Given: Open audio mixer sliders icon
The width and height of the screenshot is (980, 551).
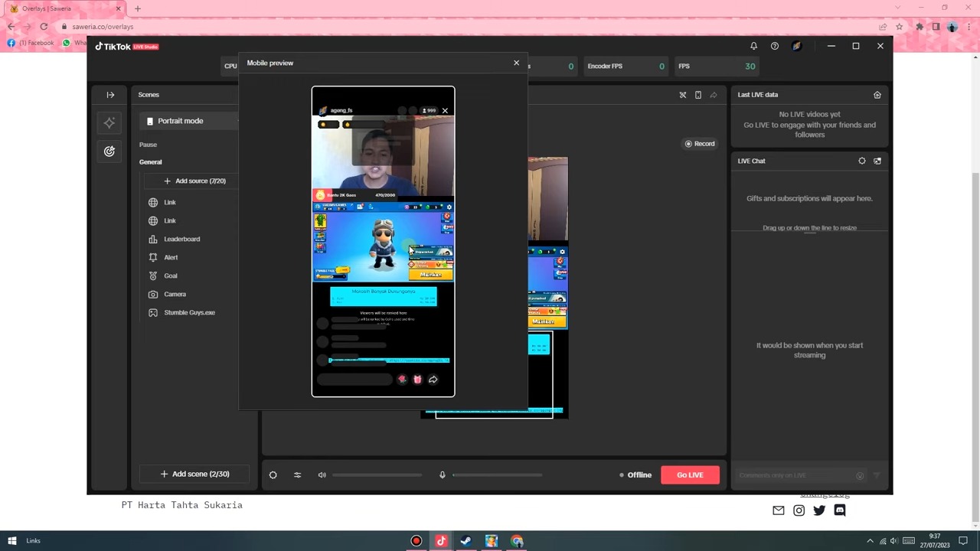Looking at the screenshot, I should pyautogui.click(x=297, y=475).
